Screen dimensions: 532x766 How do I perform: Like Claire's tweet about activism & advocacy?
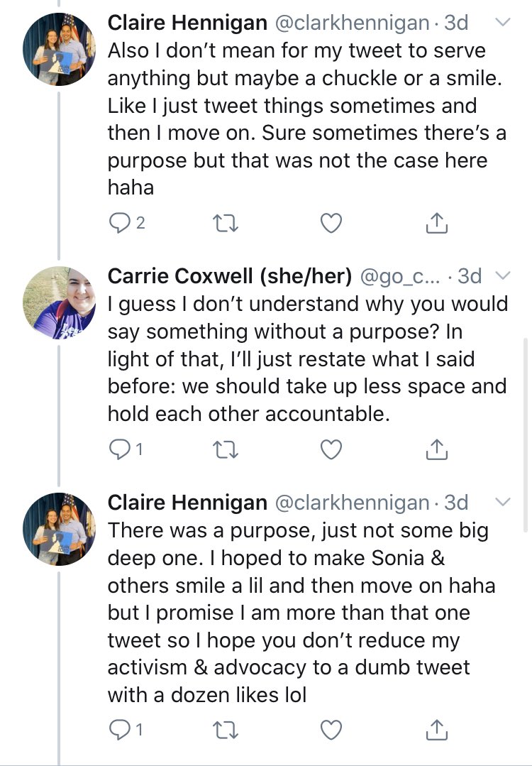[x=331, y=729]
